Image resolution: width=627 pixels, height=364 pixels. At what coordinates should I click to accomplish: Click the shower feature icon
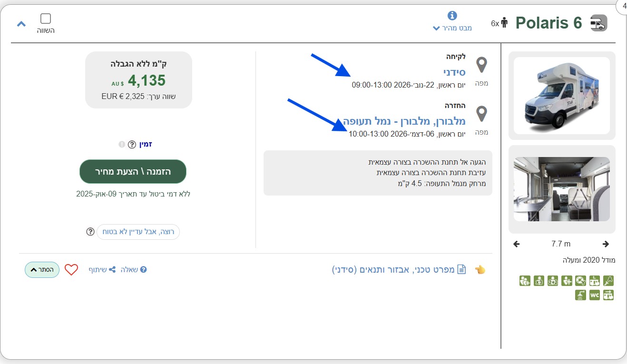click(x=580, y=295)
